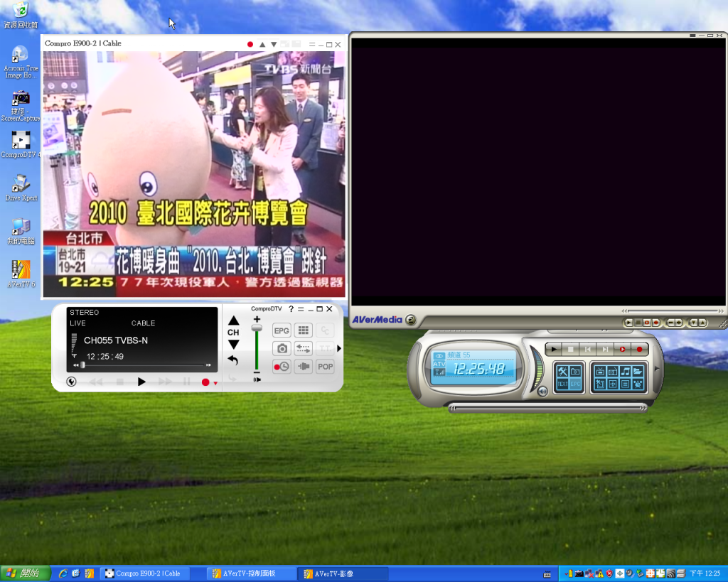Decrease ComproDTV volume with minus button

257,372
